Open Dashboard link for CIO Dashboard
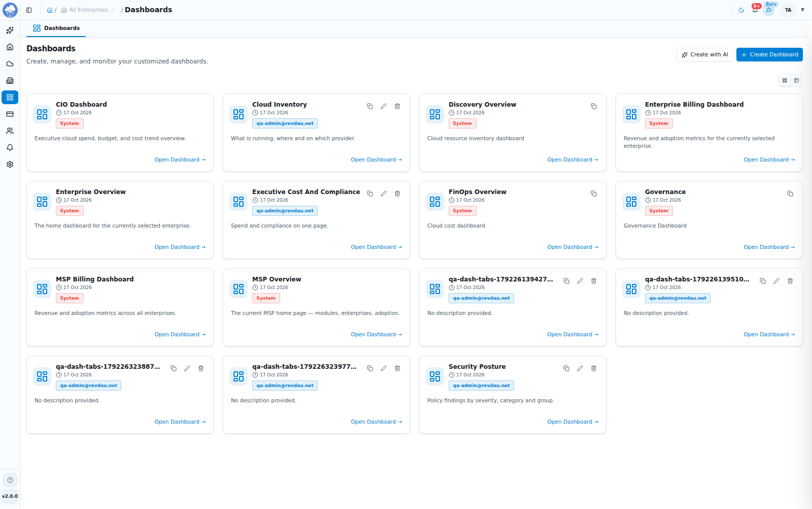This screenshot has height=509, width=812. 180,160
